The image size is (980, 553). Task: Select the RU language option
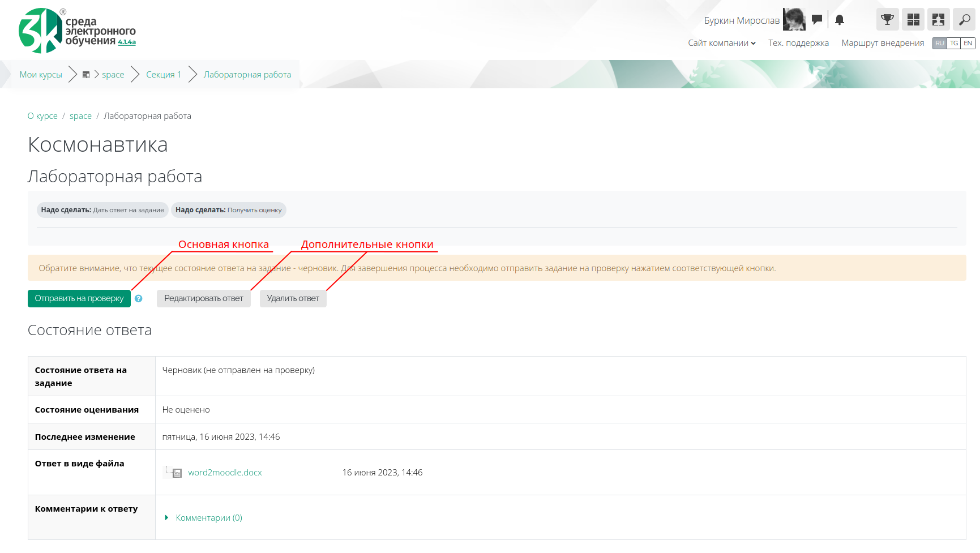tap(940, 43)
